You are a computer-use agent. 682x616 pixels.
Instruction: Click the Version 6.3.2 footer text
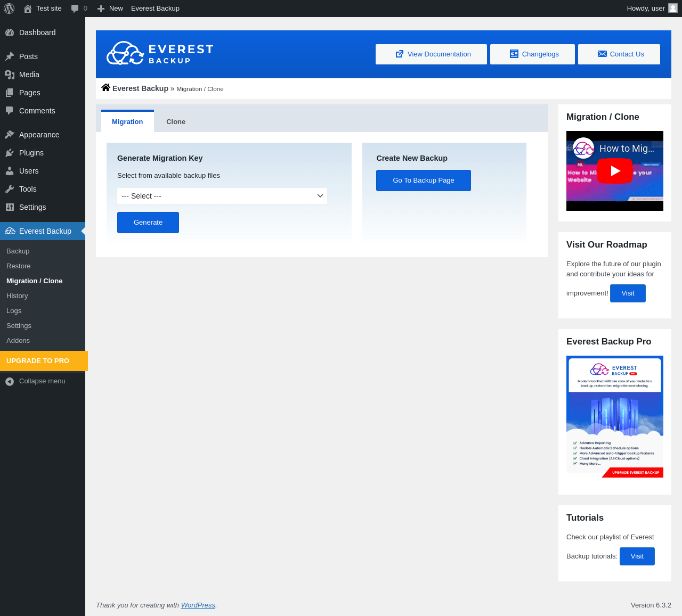click(651, 605)
